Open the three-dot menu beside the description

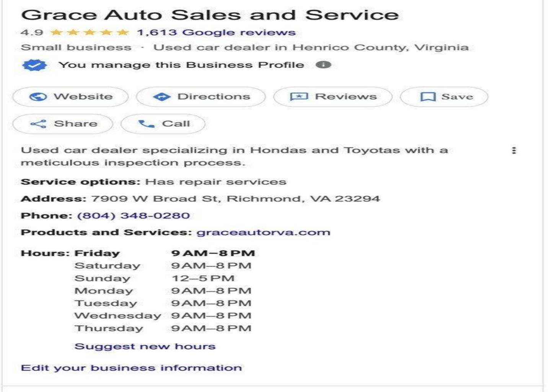[514, 150]
